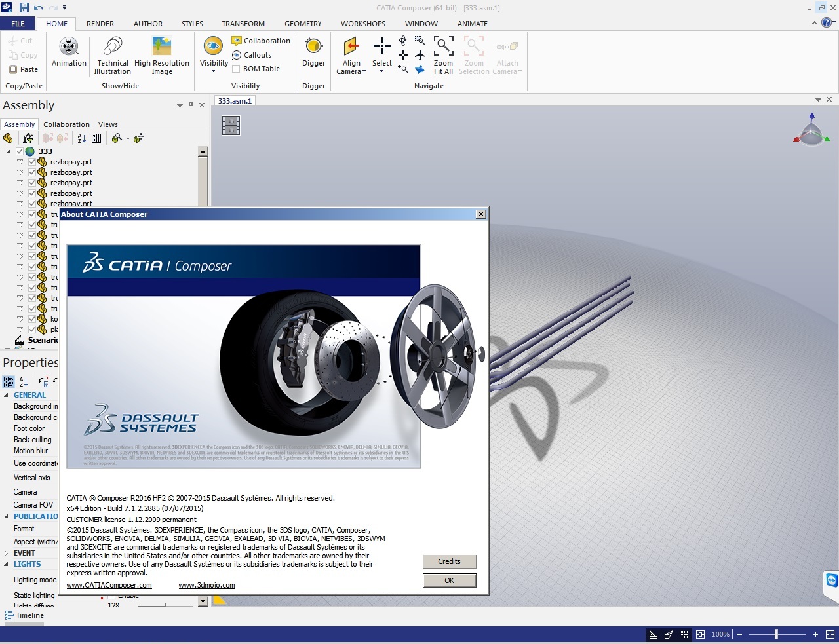
Task: Switch to the WORKSHOPS ribbon tab
Action: coord(363,24)
